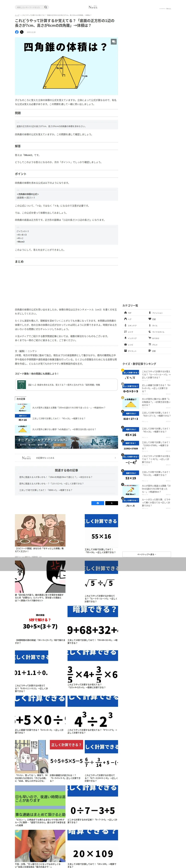Open 恋愛 category heart icon
186x868 pixels.
150,319
